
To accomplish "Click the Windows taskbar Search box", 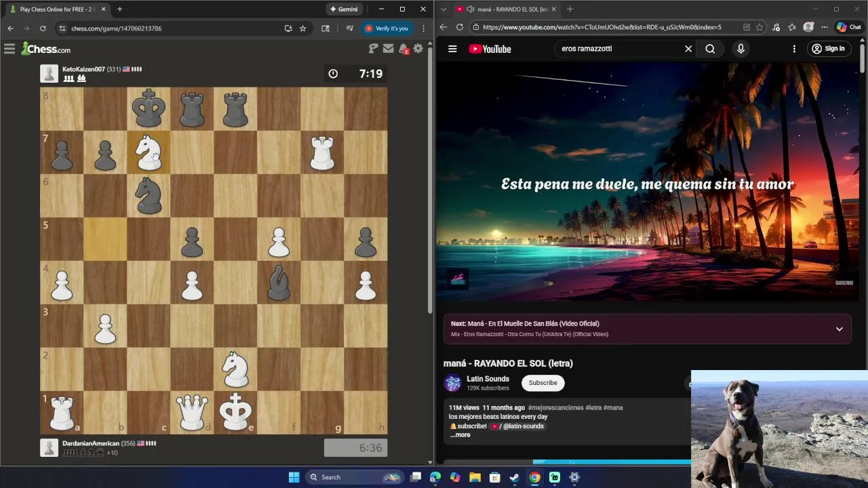I will pos(354,477).
